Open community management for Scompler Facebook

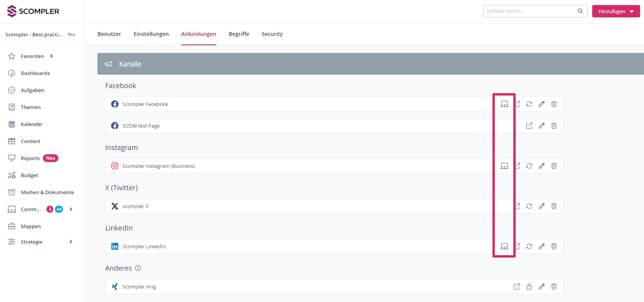(504, 104)
